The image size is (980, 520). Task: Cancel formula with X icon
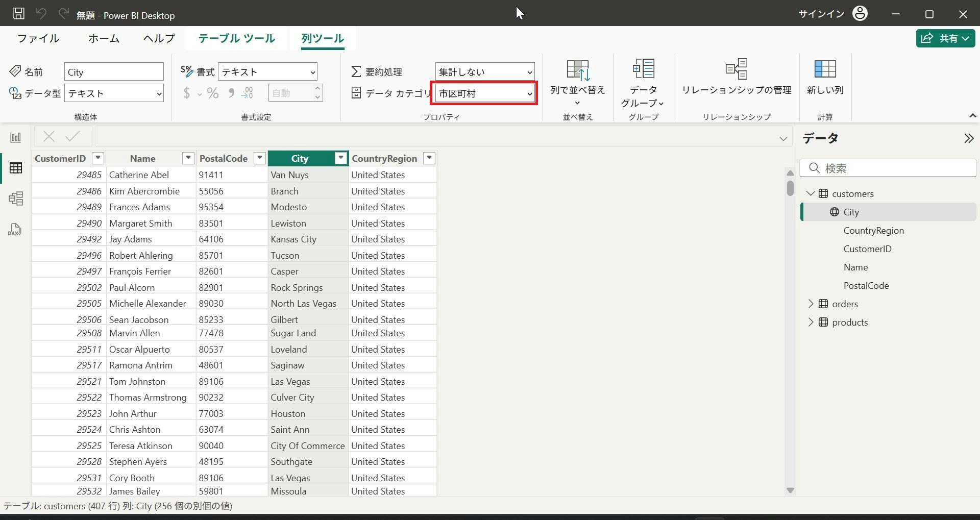pyautogui.click(x=49, y=136)
